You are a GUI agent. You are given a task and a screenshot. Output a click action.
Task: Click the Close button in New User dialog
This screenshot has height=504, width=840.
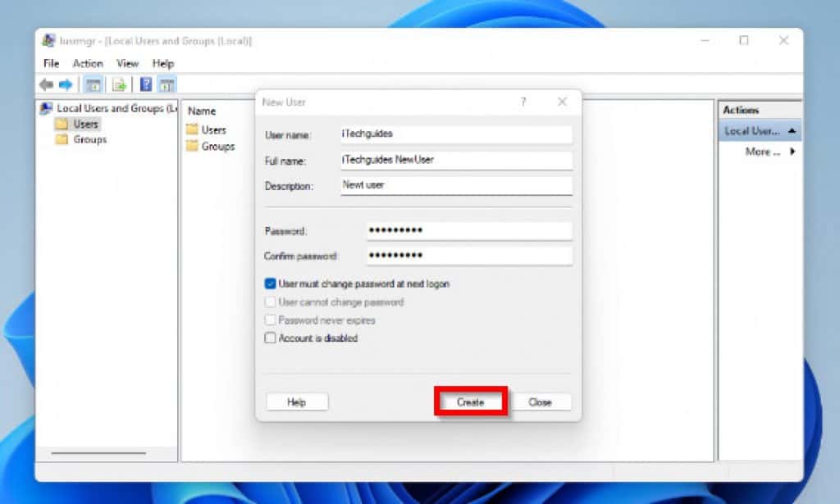[x=540, y=402]
